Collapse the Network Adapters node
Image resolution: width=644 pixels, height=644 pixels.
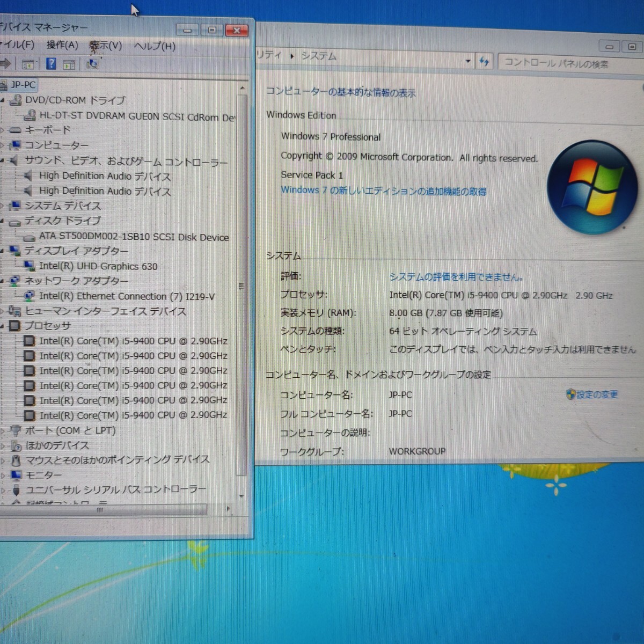click(3, 281)
